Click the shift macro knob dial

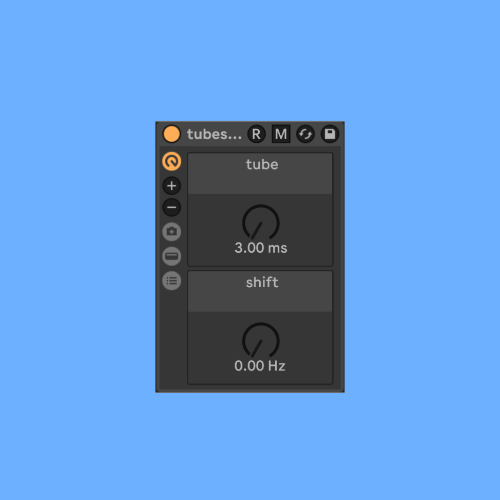point(261,340)
